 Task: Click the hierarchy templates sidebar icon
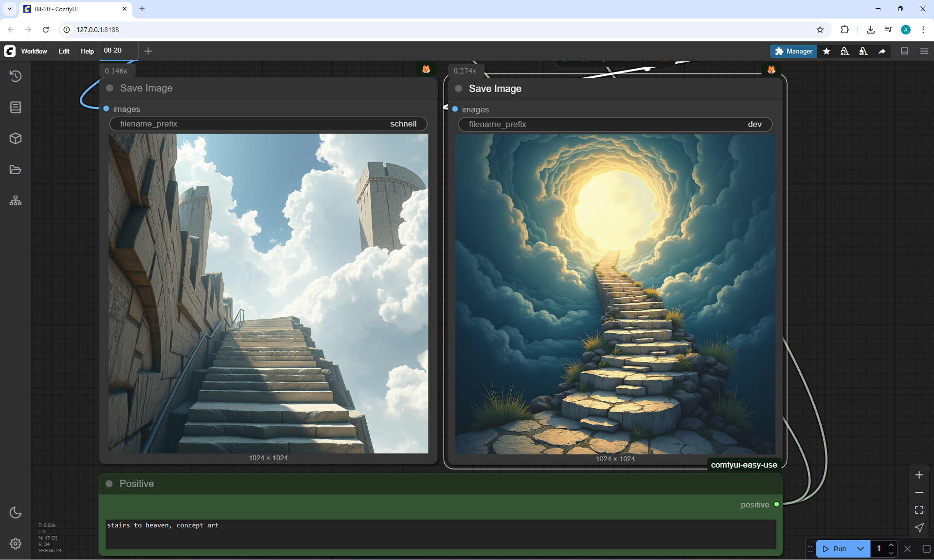pyautogui.click(x=16, y=201)
